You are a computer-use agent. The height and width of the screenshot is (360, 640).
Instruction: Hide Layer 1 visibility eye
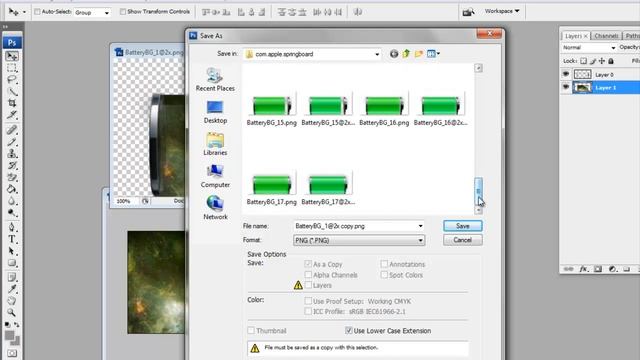[x=566, y=87]
